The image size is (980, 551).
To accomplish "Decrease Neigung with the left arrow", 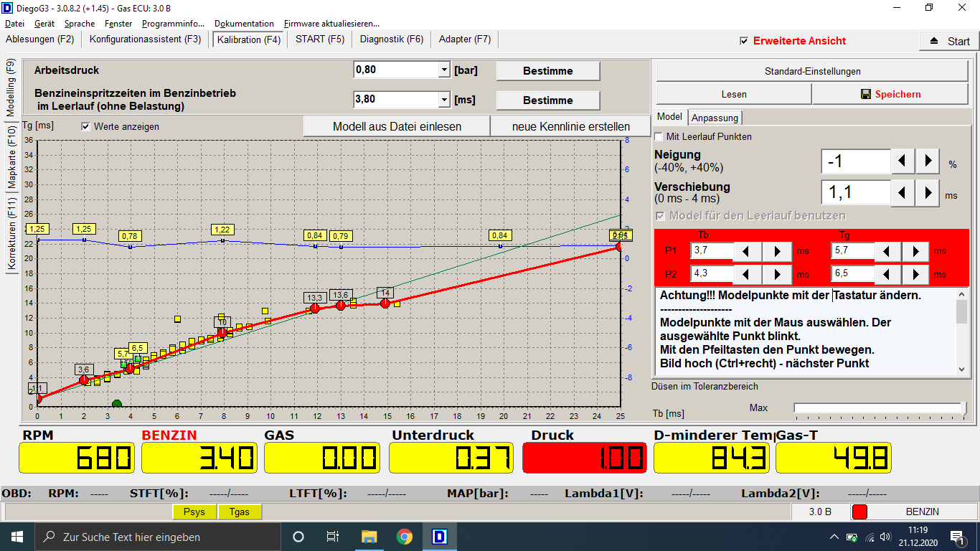I will (903, 161).
